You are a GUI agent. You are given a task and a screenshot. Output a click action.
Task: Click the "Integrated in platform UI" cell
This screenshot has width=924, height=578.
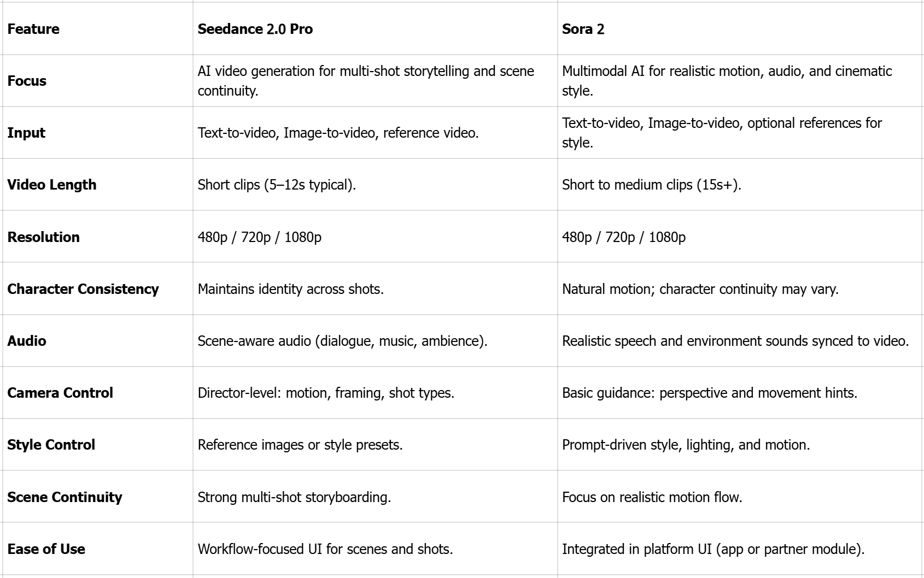click(x=714, y=549)
